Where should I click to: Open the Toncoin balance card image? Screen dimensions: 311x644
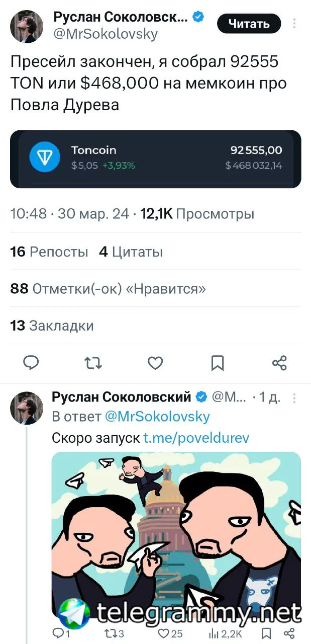[x=155, y=159]
